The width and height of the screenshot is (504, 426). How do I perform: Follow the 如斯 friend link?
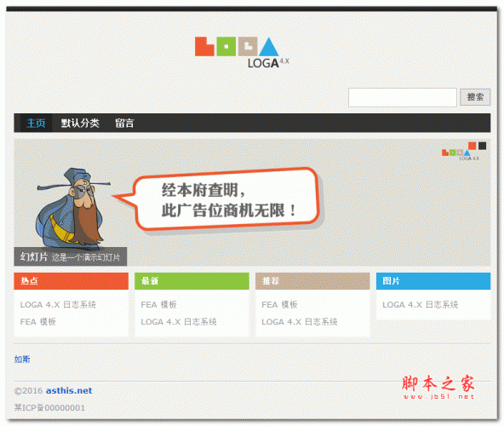[x=22, y=359]
